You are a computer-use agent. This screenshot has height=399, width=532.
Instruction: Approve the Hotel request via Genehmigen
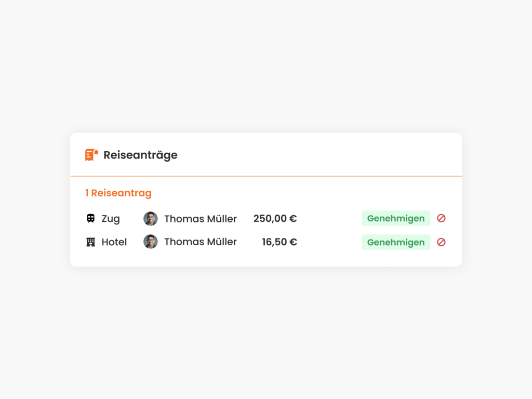(x=396, y=242)
